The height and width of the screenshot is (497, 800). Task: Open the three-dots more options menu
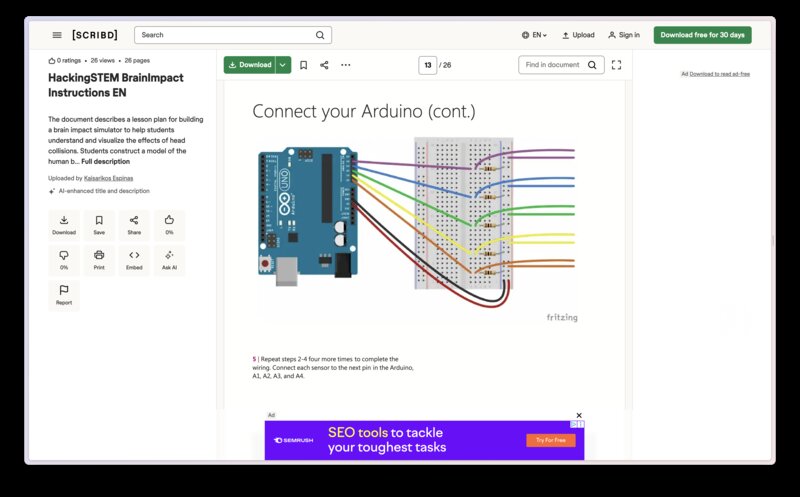pyautogui.click(x=346, y=65)
